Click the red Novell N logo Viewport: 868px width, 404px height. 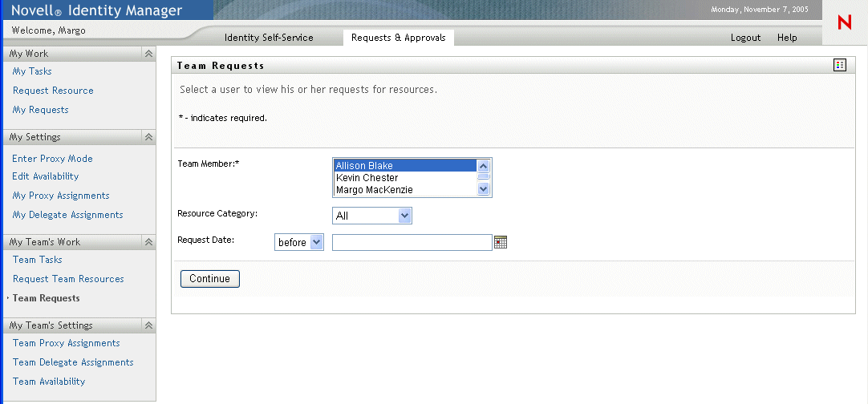click(844, 23)
